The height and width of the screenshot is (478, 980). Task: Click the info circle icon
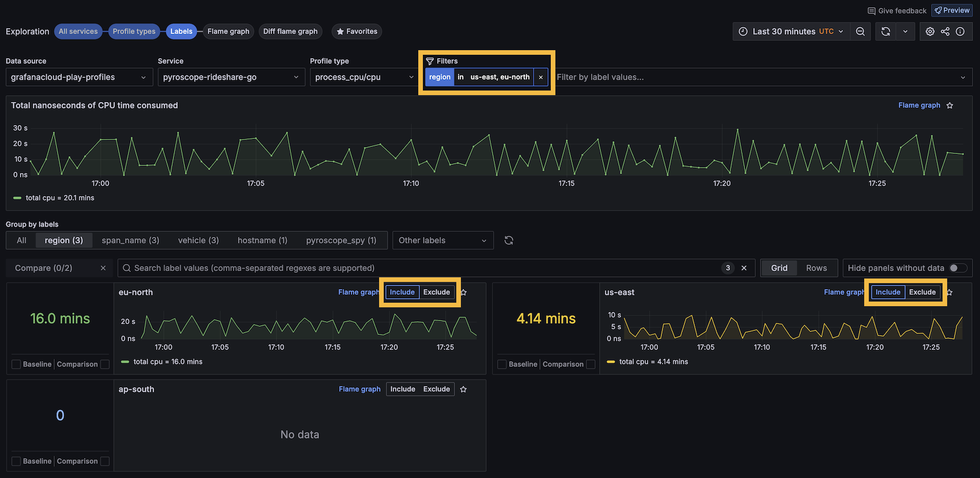click(x=960, y=32)
